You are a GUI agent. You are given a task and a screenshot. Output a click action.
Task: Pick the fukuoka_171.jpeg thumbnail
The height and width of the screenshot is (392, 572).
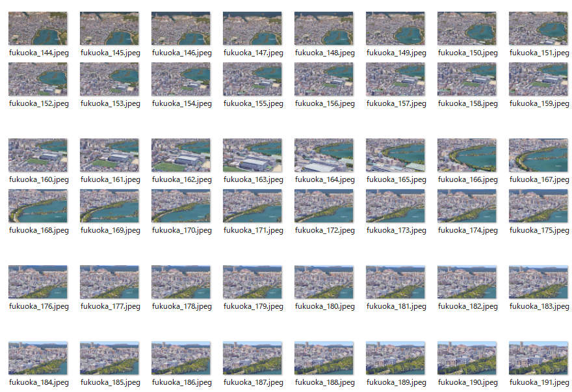pos(252,206)
